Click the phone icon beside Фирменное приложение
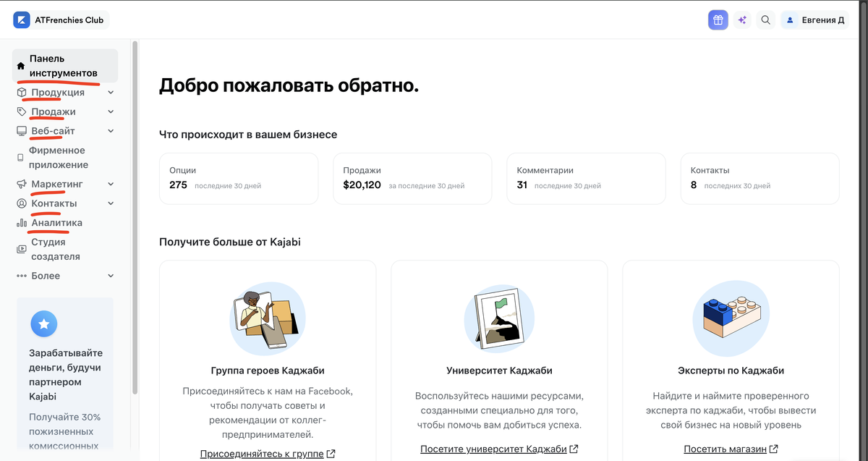Viewport: 868px width, 461px height. (x=20, y=158)
